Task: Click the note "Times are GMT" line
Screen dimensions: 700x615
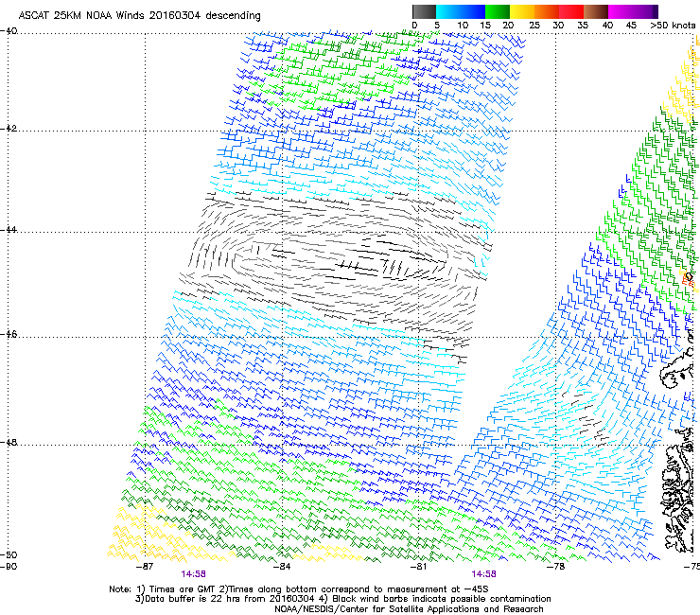Action: pyautogui.click(x=299, y=589)
